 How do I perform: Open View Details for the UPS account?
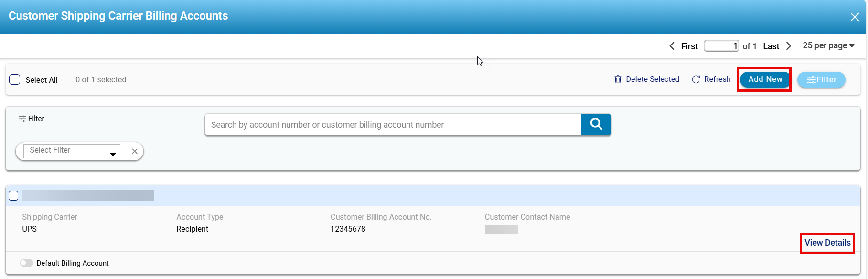click(827, 243)
